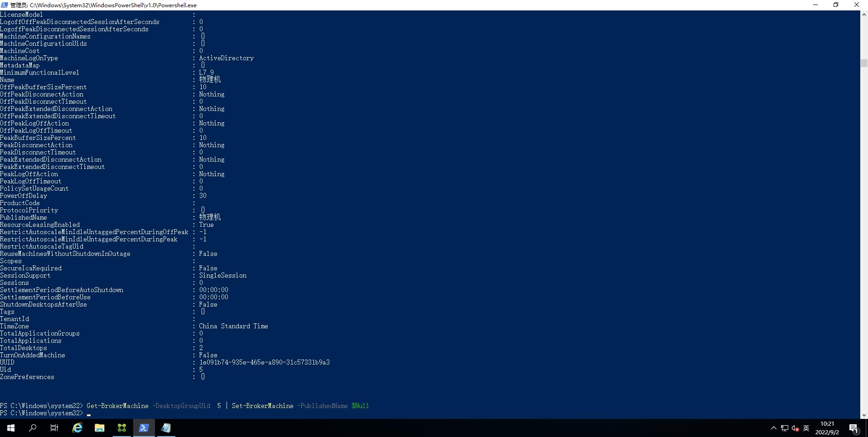Click the SessionSupport value SingleSession
Image resolution: width=868 pixels, height=437 pixels.
point(222,275)
